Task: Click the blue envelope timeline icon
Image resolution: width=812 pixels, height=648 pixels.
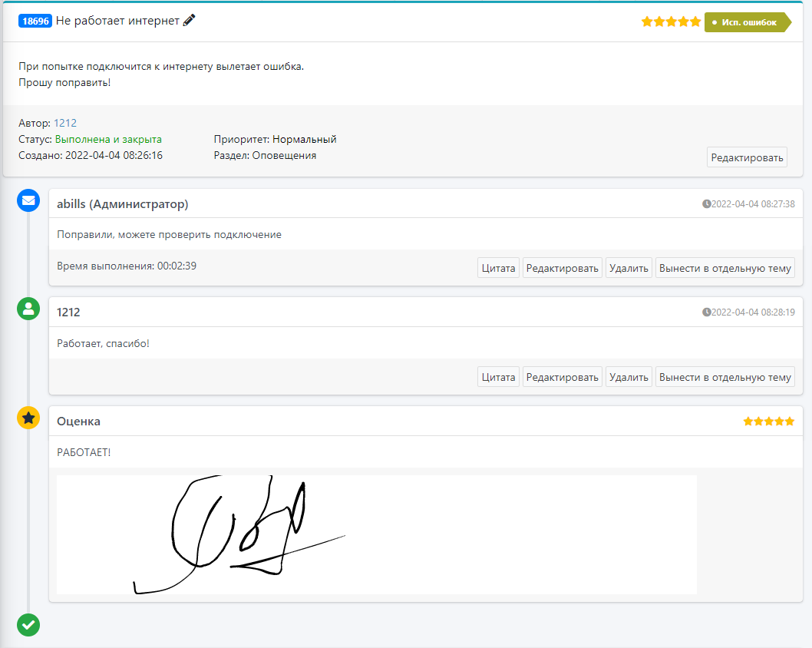Action: coord(28,200)
